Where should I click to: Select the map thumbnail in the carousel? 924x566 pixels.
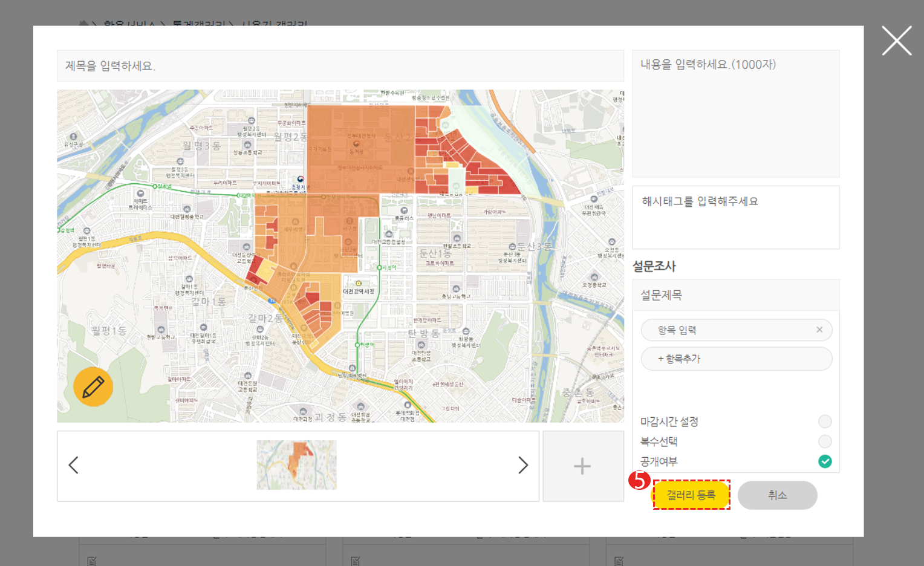[x=296, y=465]
